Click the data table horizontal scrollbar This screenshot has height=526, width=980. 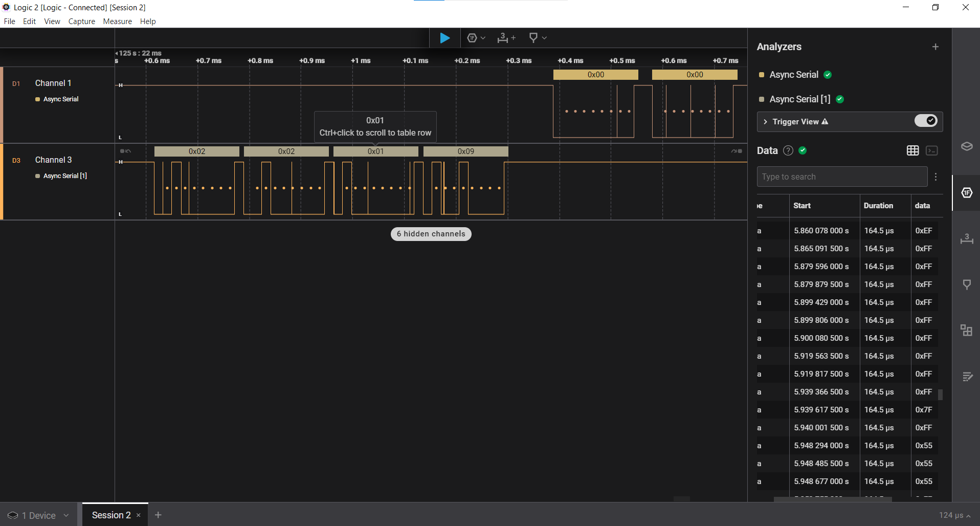click(833, 499)
